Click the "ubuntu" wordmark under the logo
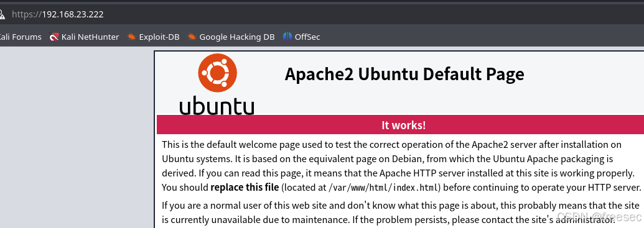The image size is (644, 228). coord(217,106)
